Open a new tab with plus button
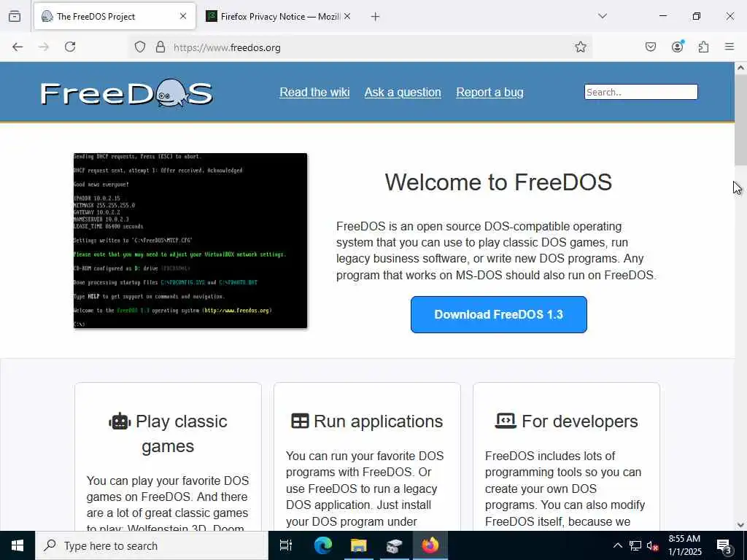This screenshot has width=747, height=560. [376, 17]
